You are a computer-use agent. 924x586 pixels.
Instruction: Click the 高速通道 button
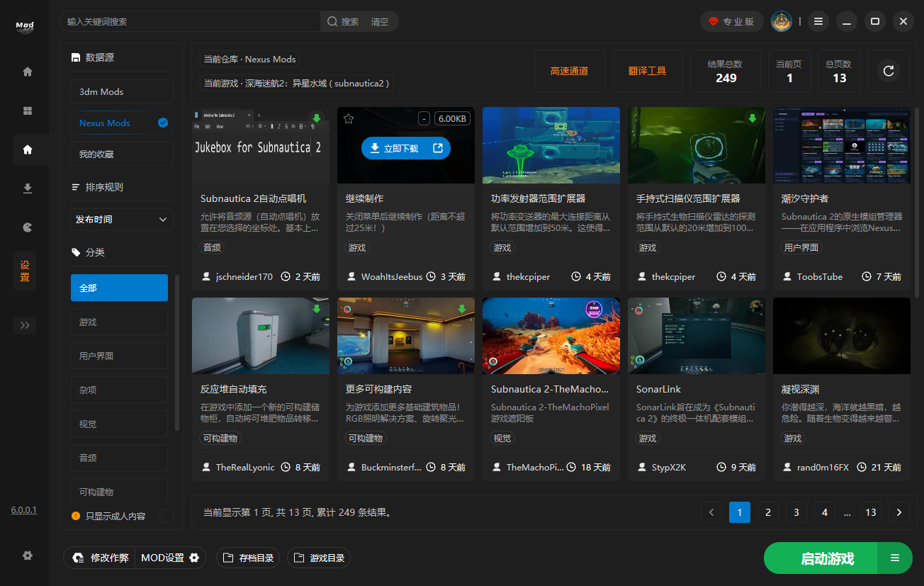(570, 71)
